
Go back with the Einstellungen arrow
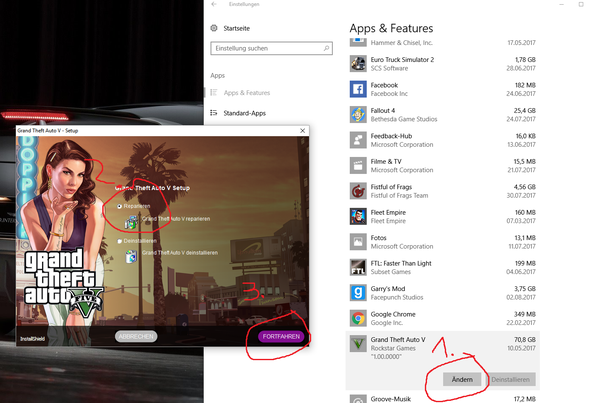(x=214, y=4)
